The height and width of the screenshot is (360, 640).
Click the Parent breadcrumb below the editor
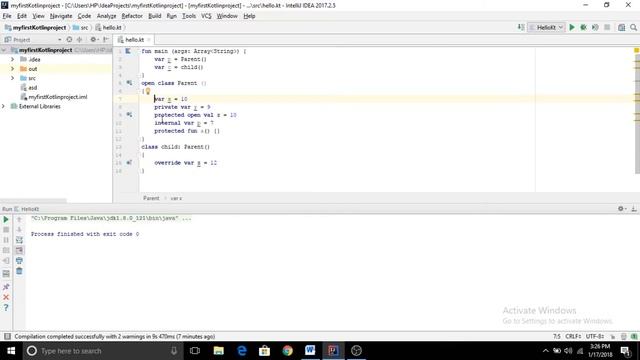[x=151, y=198]
